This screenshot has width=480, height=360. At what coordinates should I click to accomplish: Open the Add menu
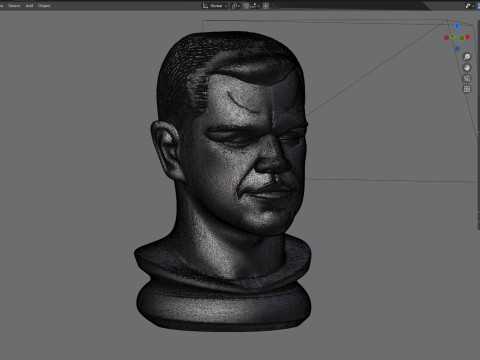(29, 6)
